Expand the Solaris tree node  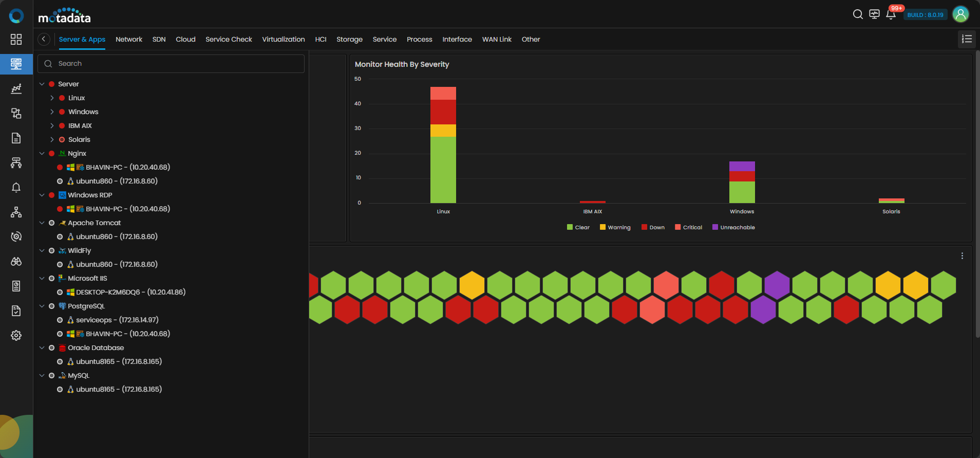[52, 139]
